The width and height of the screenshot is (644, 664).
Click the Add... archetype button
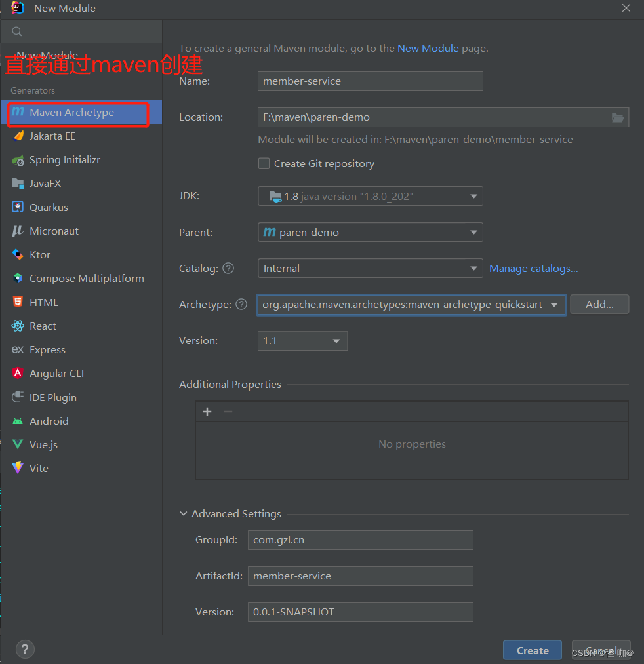599,305
